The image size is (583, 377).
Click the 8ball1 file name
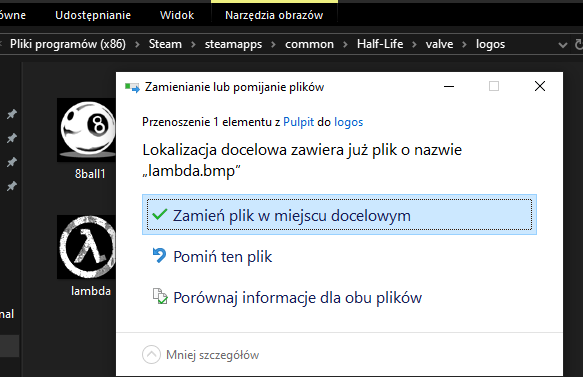click(90, 174)
